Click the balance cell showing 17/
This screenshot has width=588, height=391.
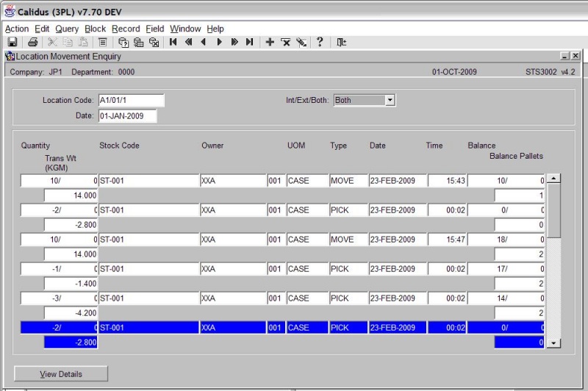pos(506,268)
